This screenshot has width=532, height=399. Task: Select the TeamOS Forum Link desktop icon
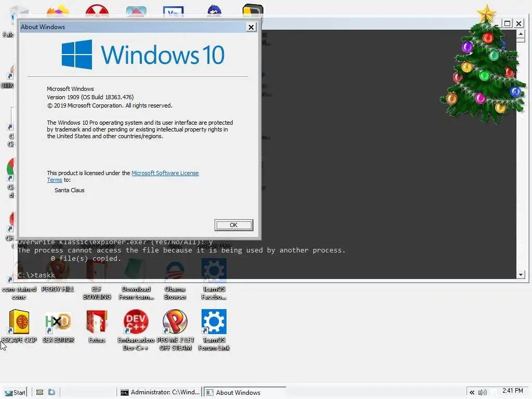(x=214, y=330)
